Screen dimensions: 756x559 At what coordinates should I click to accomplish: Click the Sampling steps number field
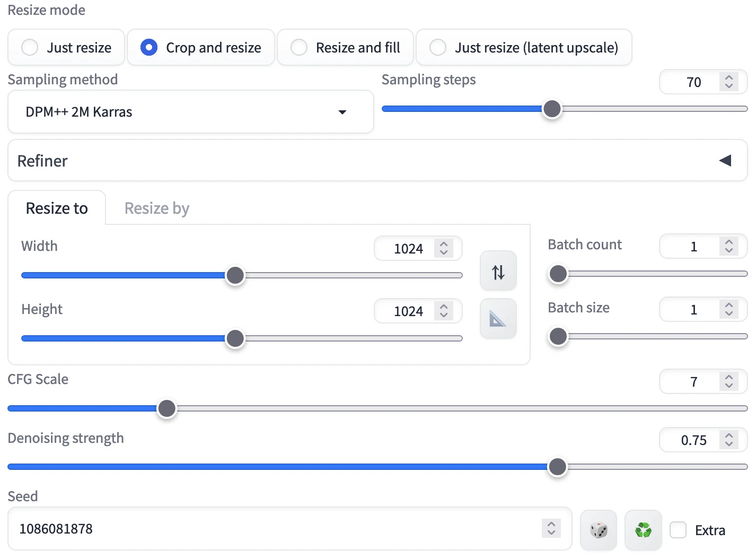(x=703, y=82)
